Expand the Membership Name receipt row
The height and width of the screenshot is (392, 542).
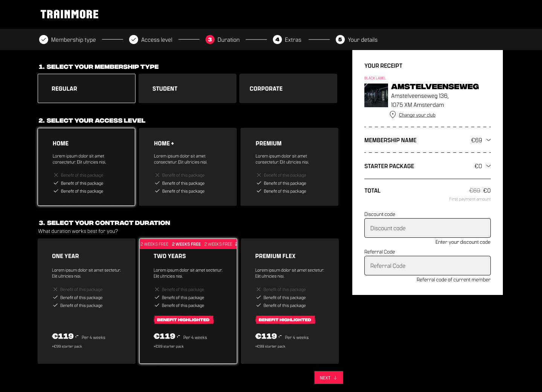pos(428,140)
